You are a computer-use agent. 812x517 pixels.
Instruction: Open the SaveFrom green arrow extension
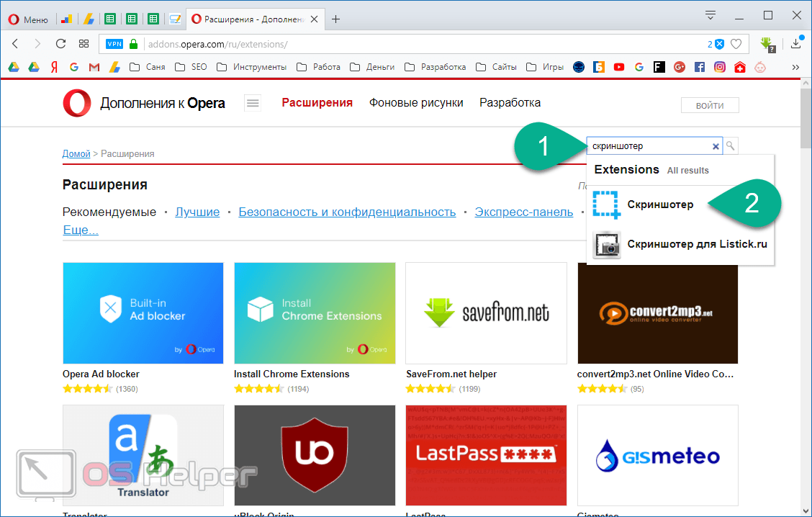point(767,45)
